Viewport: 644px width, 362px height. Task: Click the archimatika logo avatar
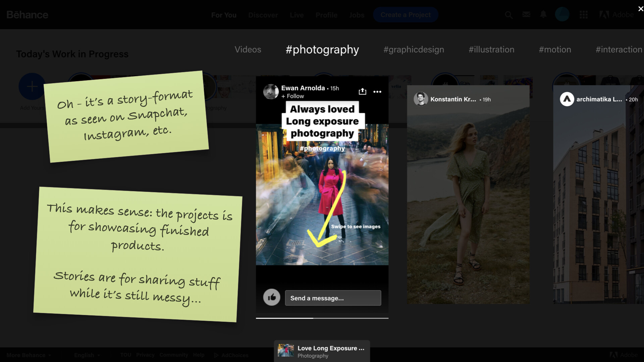click(567, 99)
